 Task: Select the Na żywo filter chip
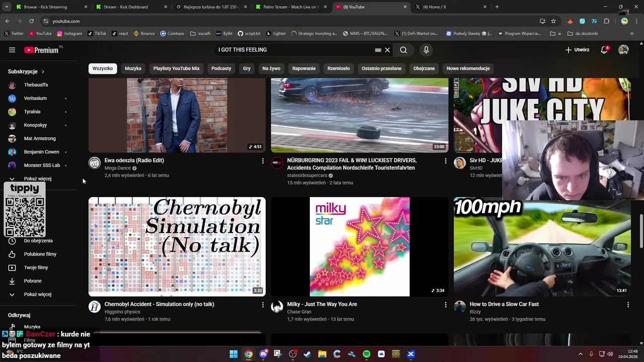click(x=271, y=68)
